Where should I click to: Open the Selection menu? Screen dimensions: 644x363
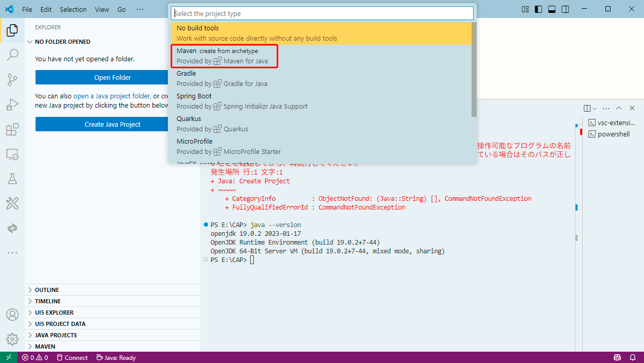(73, 9)
